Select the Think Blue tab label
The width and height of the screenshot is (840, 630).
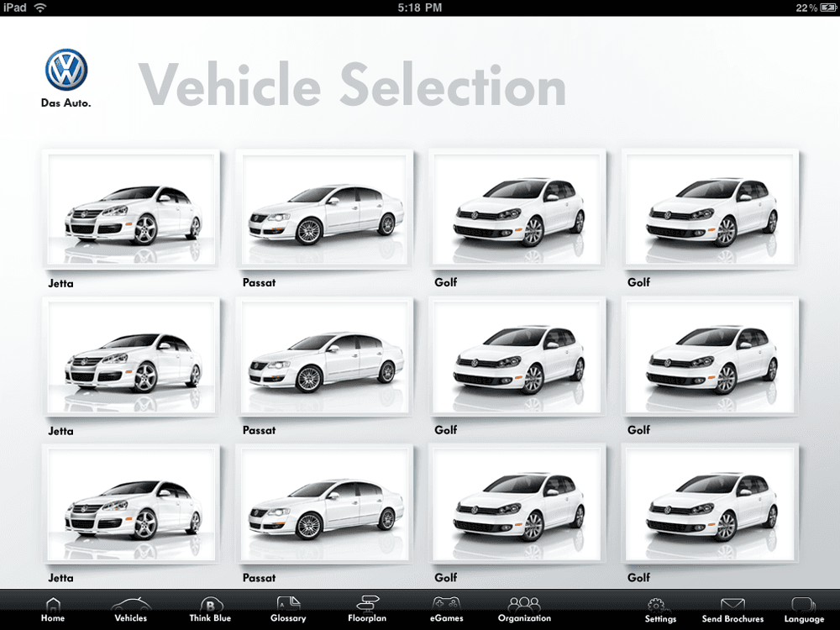click(x=210, y=618)
